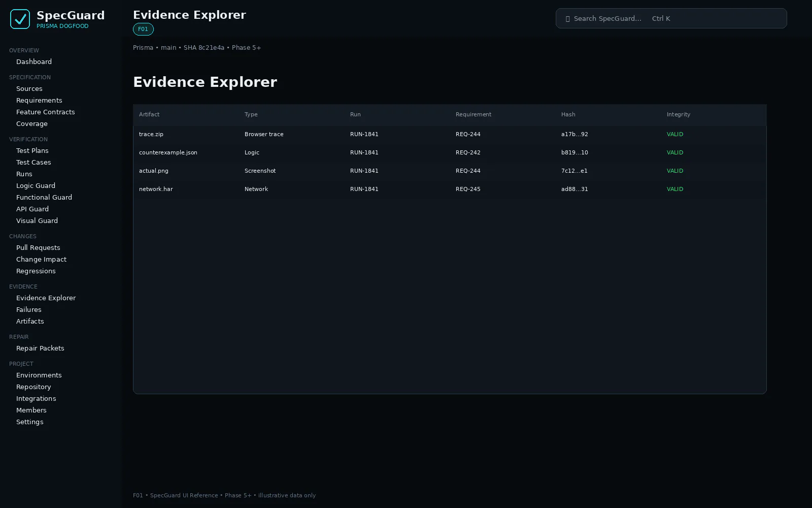The height and width of the screenshot is (508, 812).
Task: Click the Screenshot type cell
Action: [x=260, y=171]
